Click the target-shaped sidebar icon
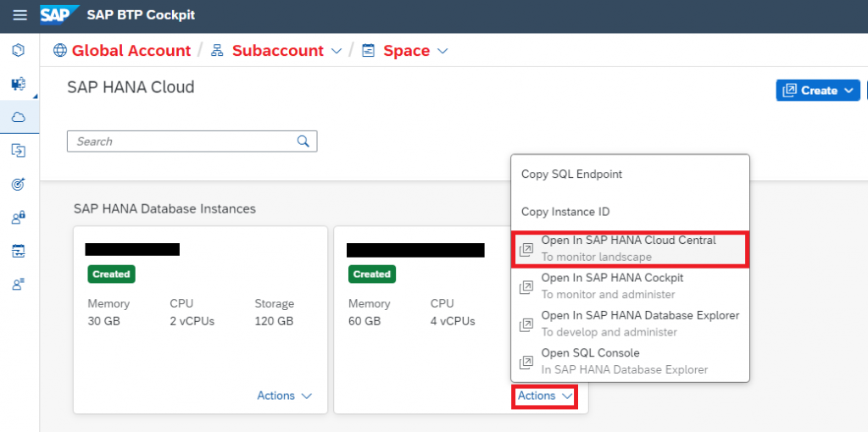This screenshot has height=432, width=868. pyautogui.click(x=19, y=184)
